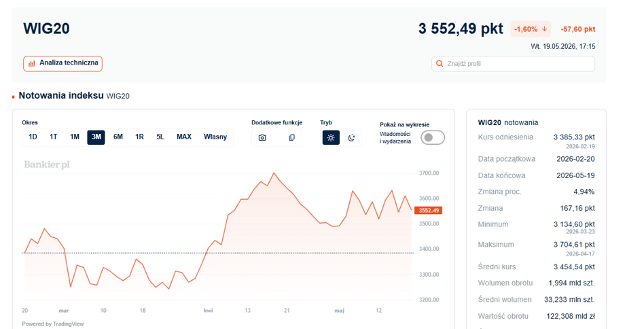Switch to dark mode moon icon
Image resolution: width=644 pixels, height=329 pixels.
pos(351,137)
